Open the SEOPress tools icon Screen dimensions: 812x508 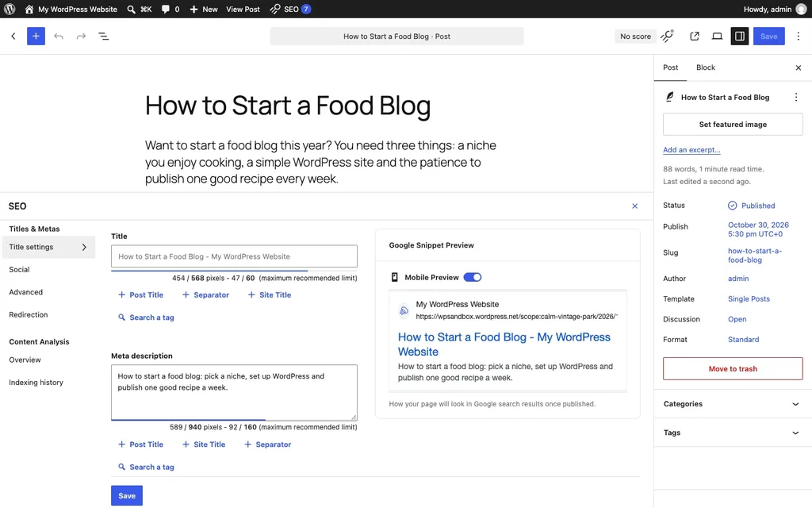tap(668, 36)
